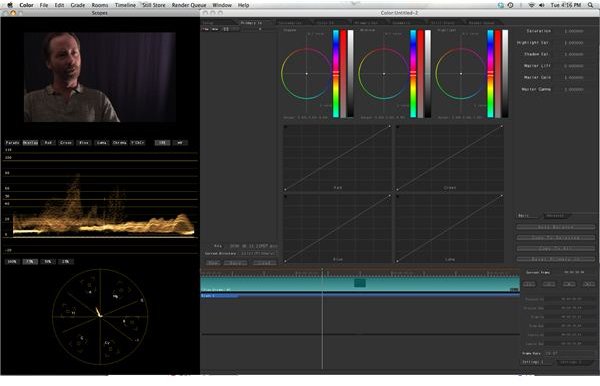
Task: Click the top-right point of the Red curve
Action: (390, 126)
